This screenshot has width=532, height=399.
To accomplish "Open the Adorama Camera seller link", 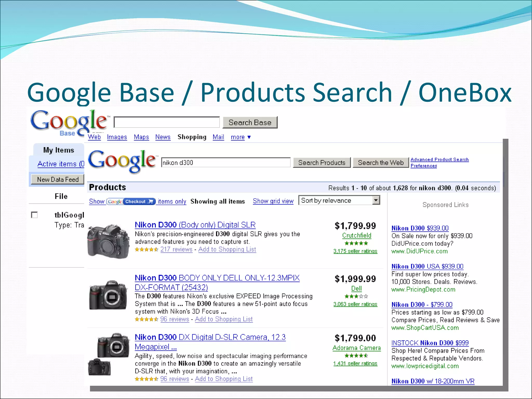I will [x=357, y=348].
